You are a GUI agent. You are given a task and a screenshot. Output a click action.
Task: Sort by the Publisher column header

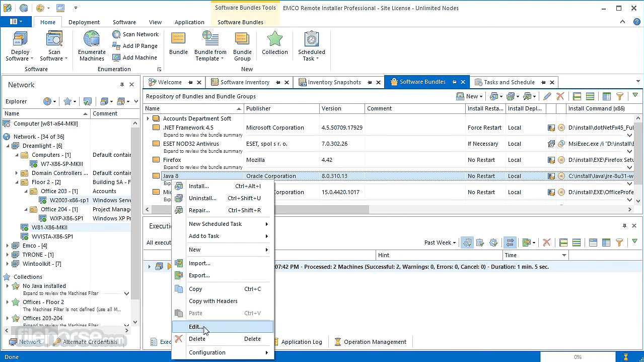[281, 108]
